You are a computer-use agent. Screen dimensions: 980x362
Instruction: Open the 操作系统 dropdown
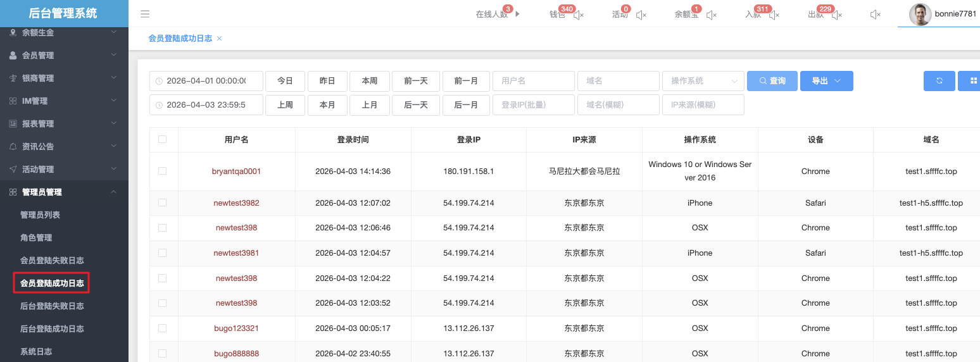click(x=703, y=81)
